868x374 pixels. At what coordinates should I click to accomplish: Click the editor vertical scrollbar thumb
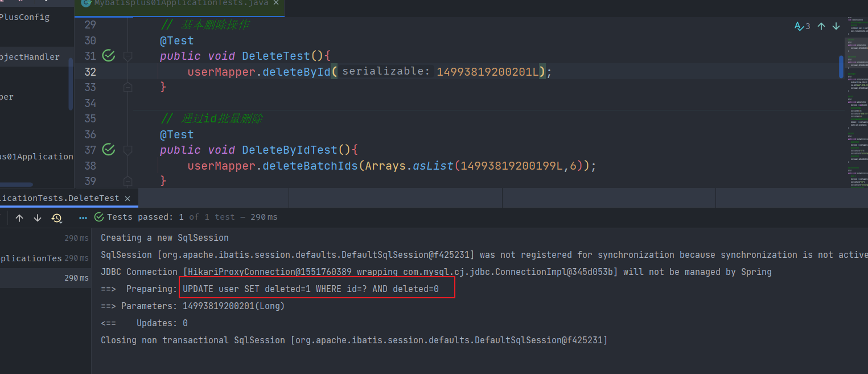click(x=841, y=66)
